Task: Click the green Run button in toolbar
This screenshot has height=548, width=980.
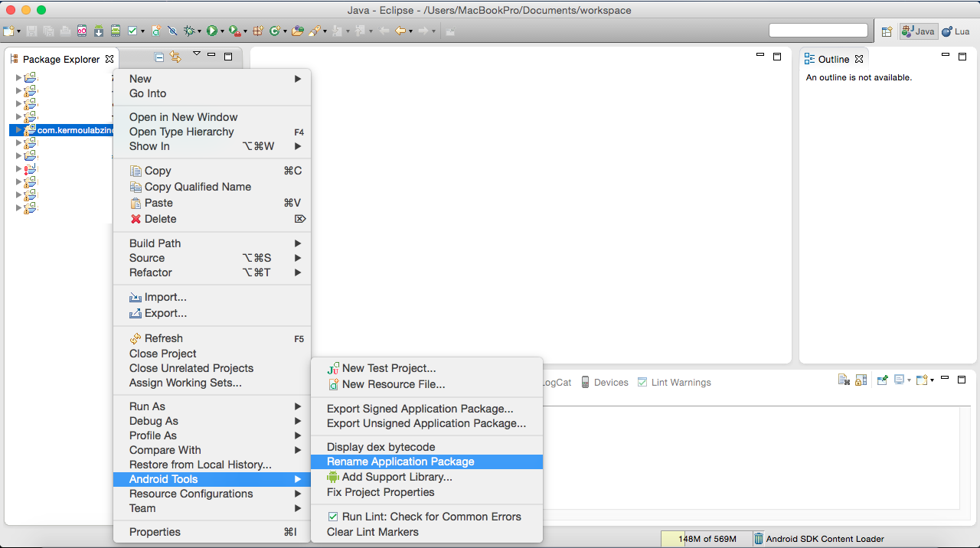Action: [x=212, y=31]
